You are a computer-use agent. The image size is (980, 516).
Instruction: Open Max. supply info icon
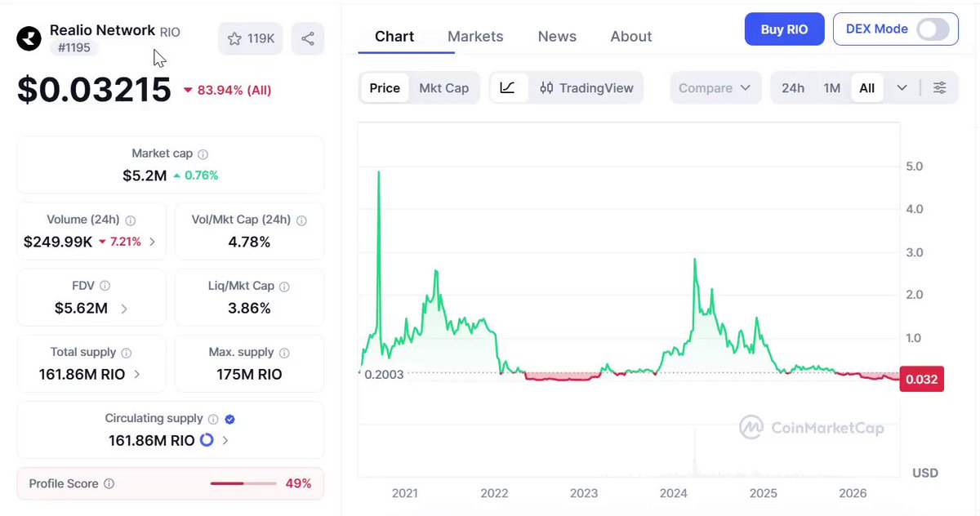(x=284, y=353)
